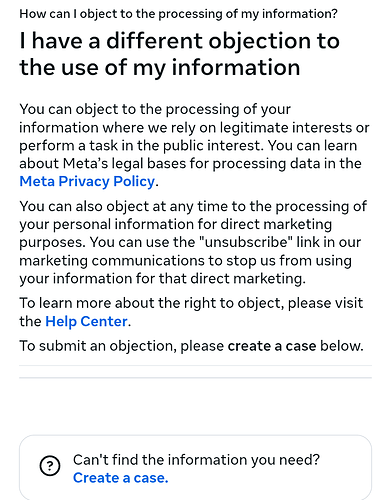The width and height of the screenshot is (390, 500).
Task: Click the blank area above the help card
Action: point(195,407)
